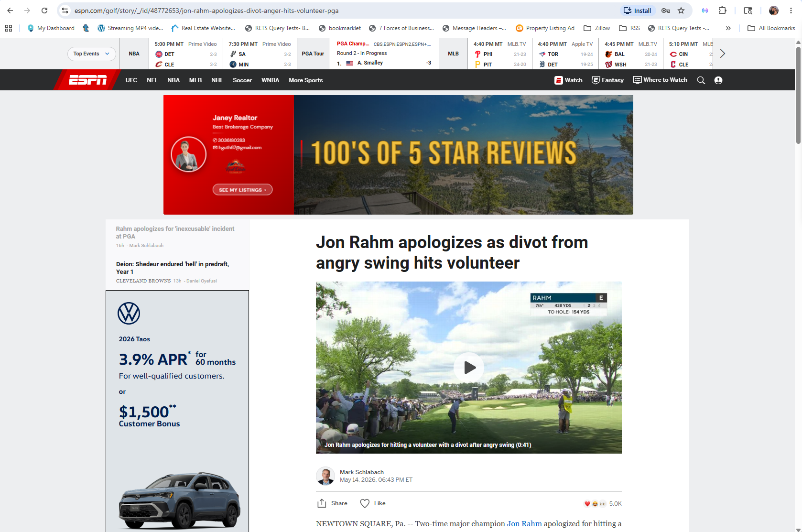Open the RSS bookmarks folder

pyautogui.click(x=629, y=28)
